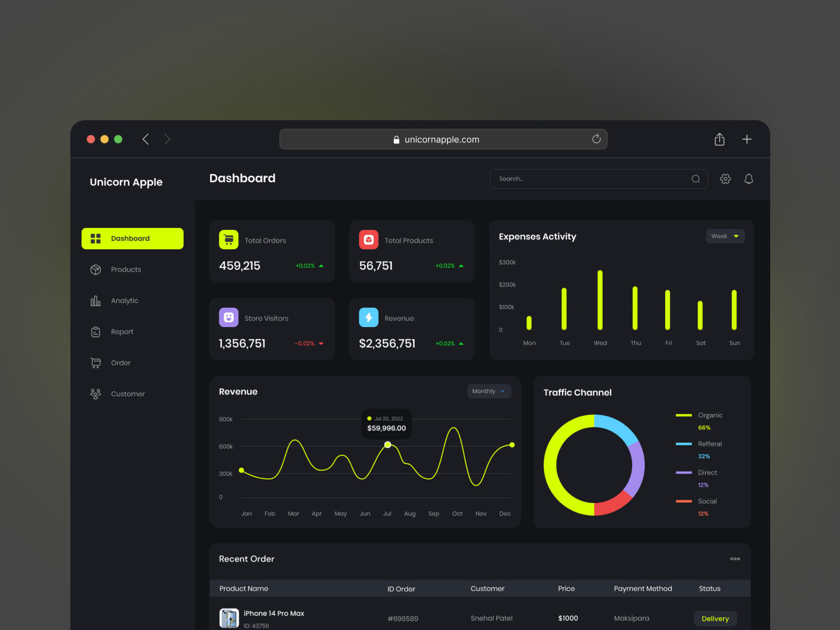Screen dimensions: 840x630
Task: Click the share icon in browser toolbar
Action: pyautogui.click(x=719, y=139)
